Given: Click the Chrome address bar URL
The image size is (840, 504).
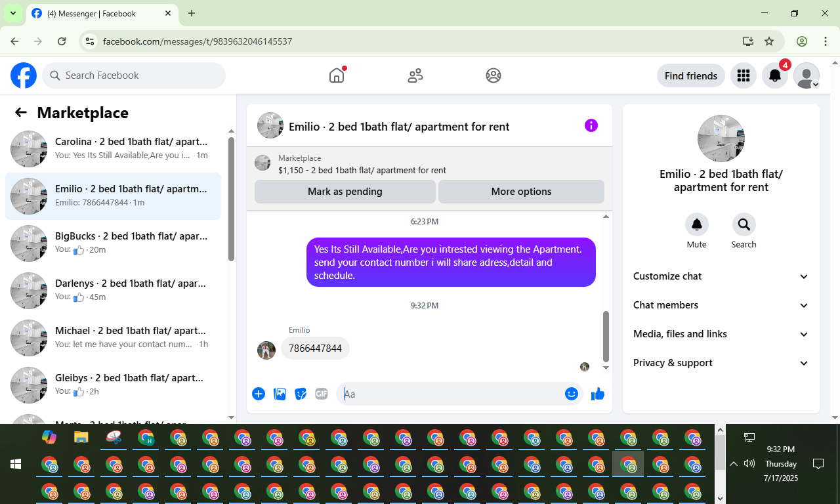Looking at the screenshot, I should 198,41.
